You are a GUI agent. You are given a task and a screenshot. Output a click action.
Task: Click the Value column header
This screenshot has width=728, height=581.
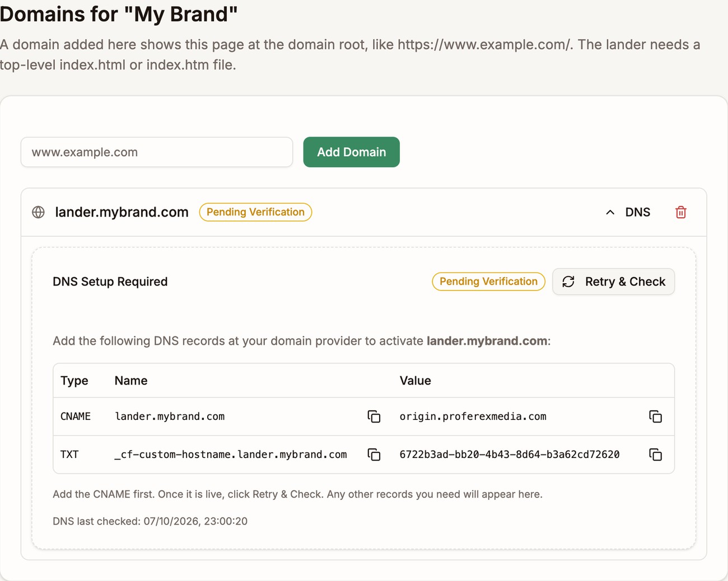tap(416, 381)
